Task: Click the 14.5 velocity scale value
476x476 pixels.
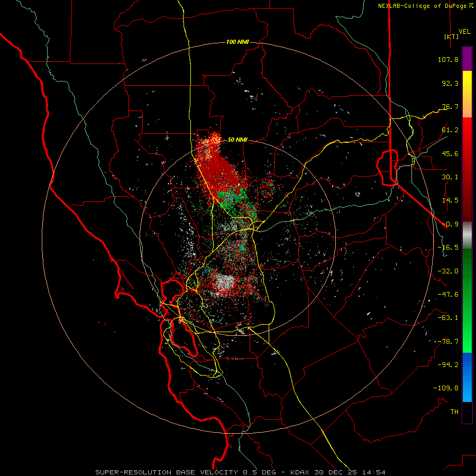Action: (x=450, y=200)
